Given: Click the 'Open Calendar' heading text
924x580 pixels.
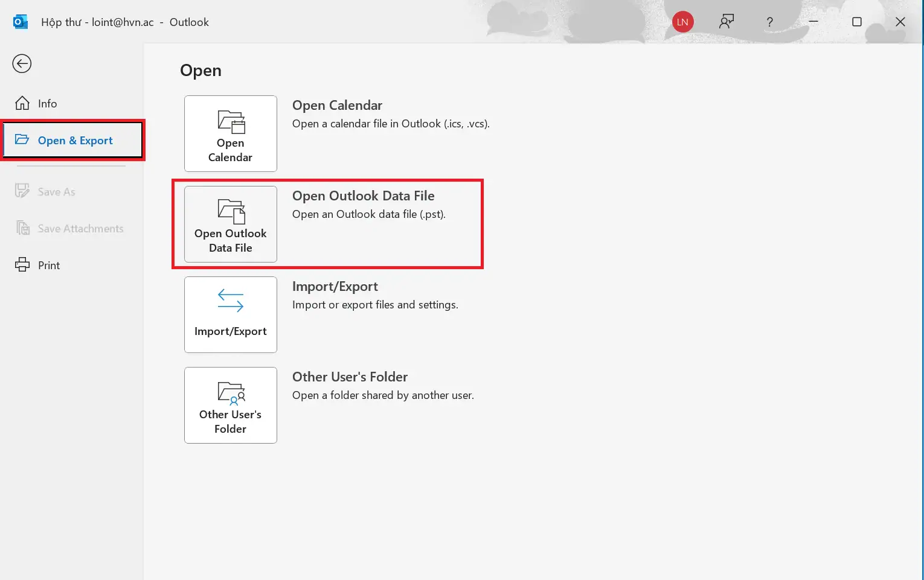Looking at the screenshot, I should click(x=337, y=105).
